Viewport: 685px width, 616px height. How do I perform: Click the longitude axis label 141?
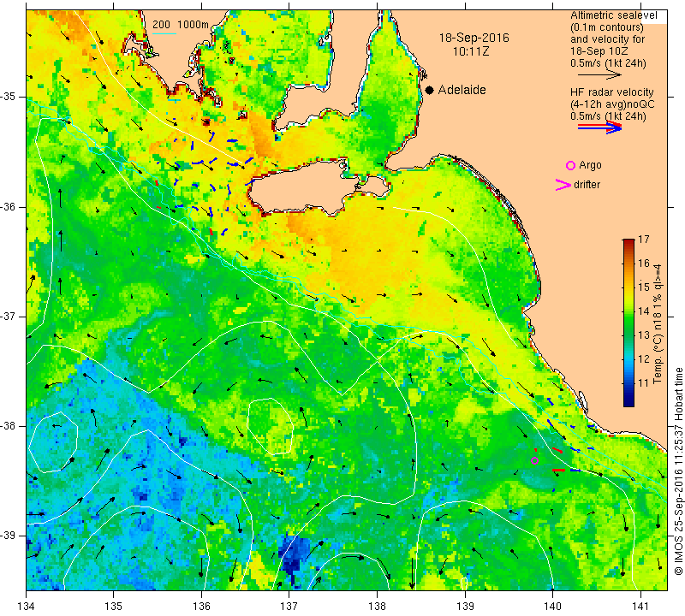click(x=640, y=606)
